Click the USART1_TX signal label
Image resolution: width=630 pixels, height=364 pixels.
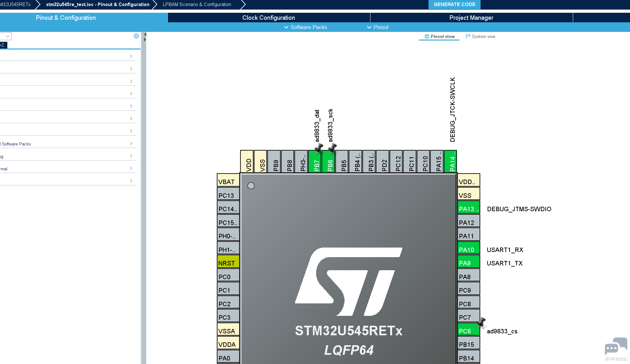pyautogui.click(x=505, y=263)
